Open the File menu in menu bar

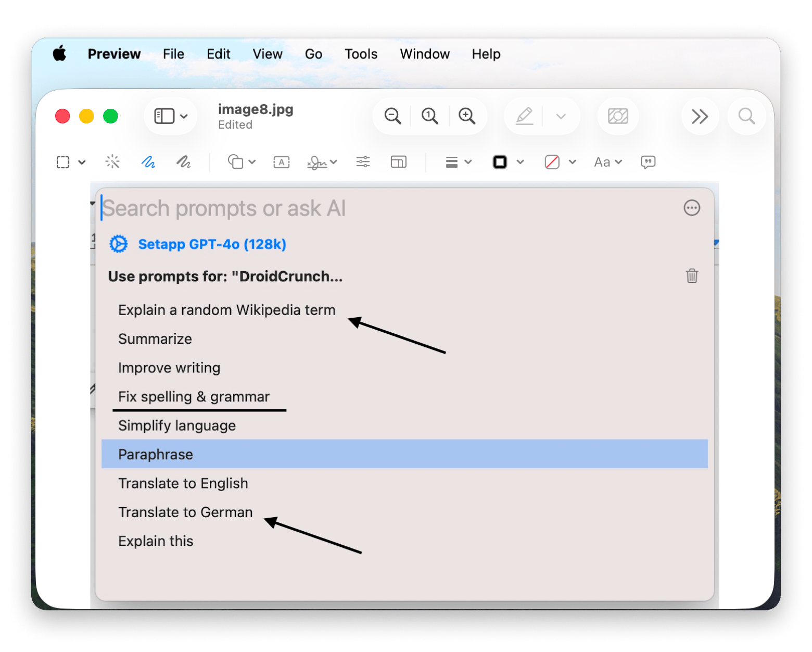coord(173,54)
